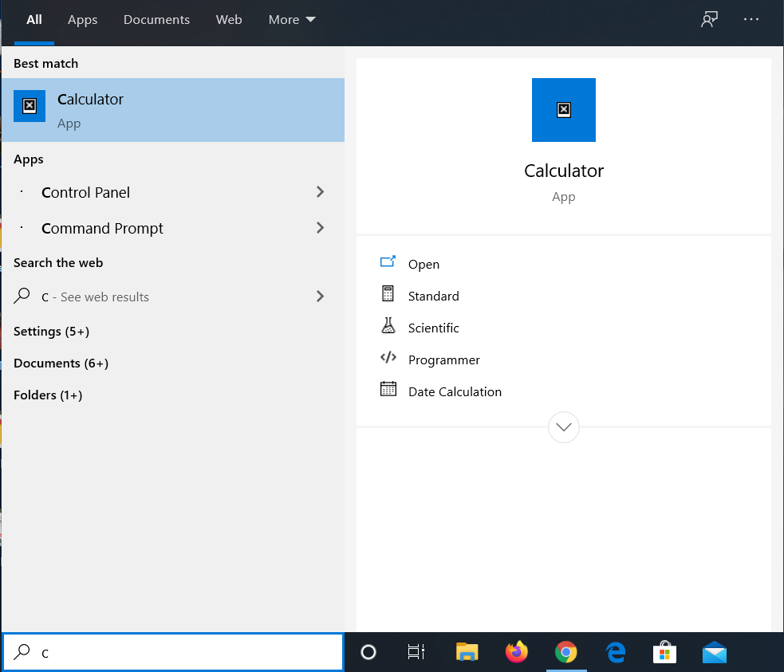
Task: Open Mail from the taskbar
Action: tap(715, 652)
